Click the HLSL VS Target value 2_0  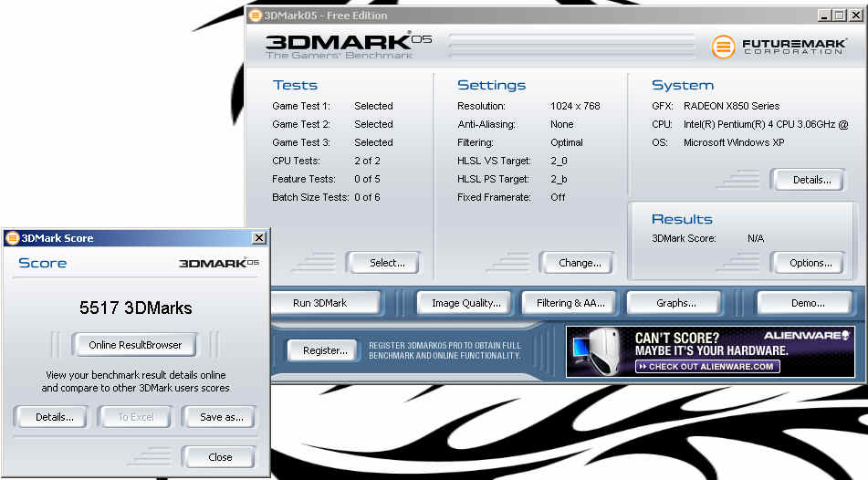point(559,161)
